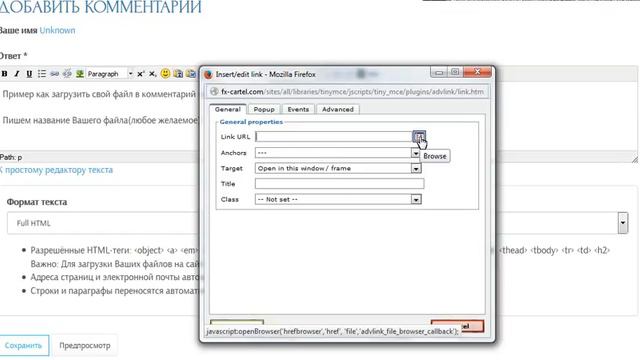Focus the Link URL input field
This screenshot has height=360, width=640.
(x=333, y=137)
